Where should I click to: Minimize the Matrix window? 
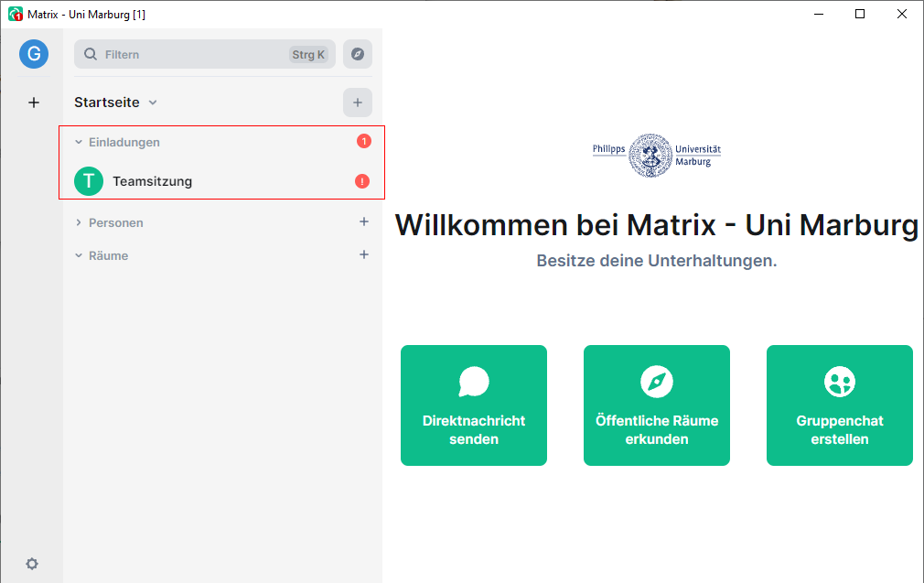pyautogui.click(x=819, y=14)
